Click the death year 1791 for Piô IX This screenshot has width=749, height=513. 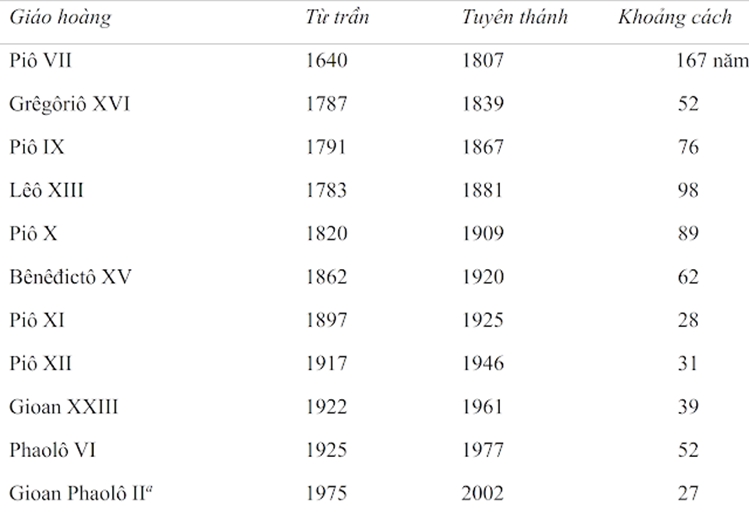[x=326, y=147]
